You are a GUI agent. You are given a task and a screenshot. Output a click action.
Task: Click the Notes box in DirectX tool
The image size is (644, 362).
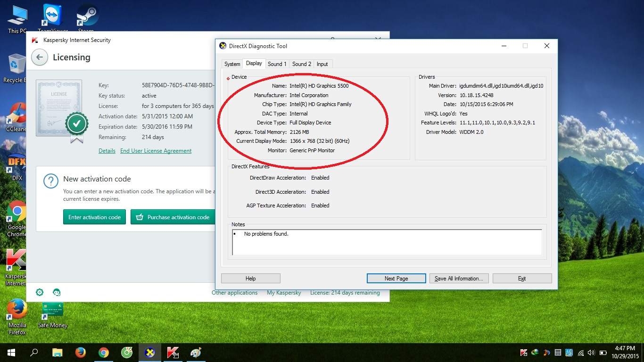point(387,242)
